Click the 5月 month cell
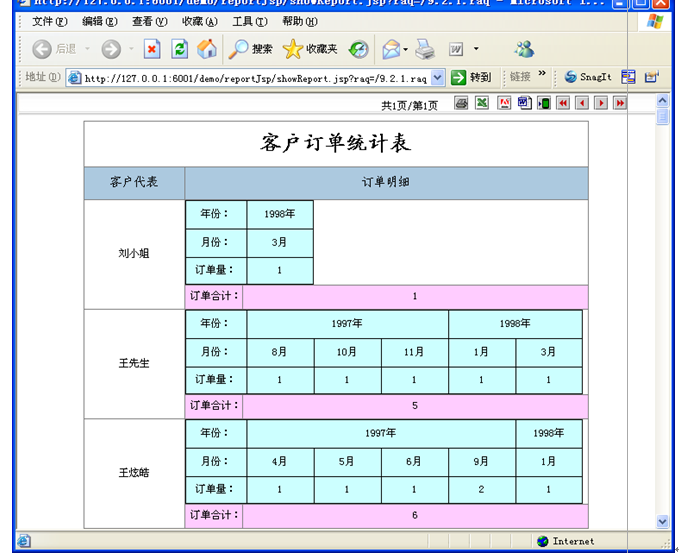 point(347,462)
